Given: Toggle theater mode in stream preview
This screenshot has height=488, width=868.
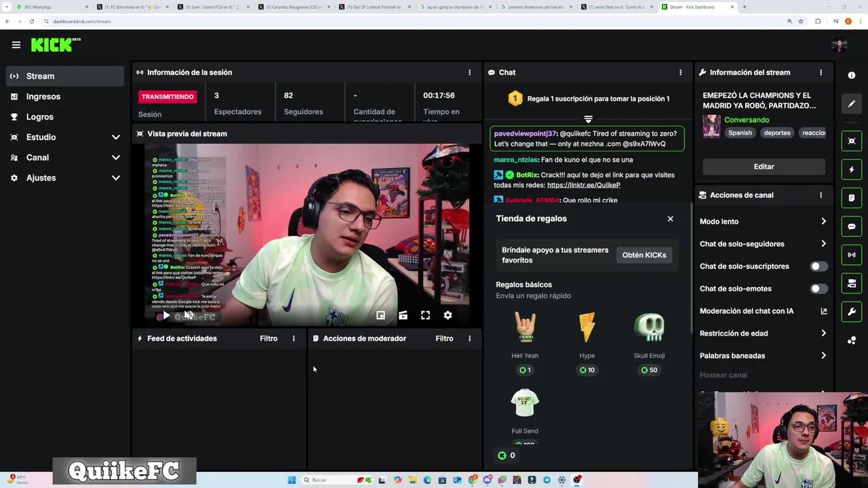Looking at the screenshot, I should [403, 315].
